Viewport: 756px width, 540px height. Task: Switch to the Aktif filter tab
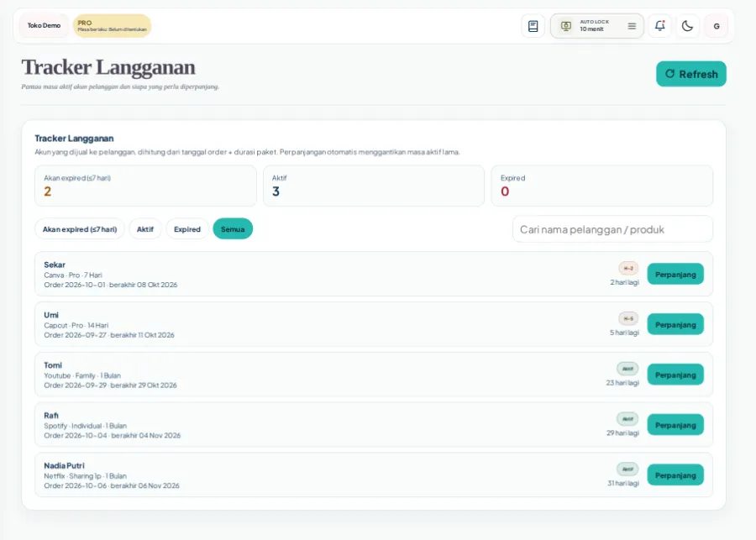[145, 229]
